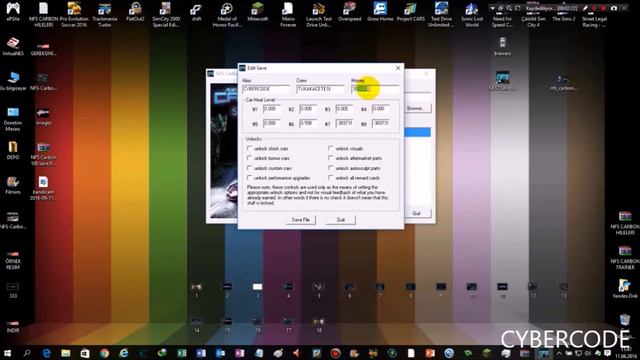Enable the 'unlock bonus cars' option
This screenshot has width=640, height=360.
pyautogui.click(x=249, y=158)
